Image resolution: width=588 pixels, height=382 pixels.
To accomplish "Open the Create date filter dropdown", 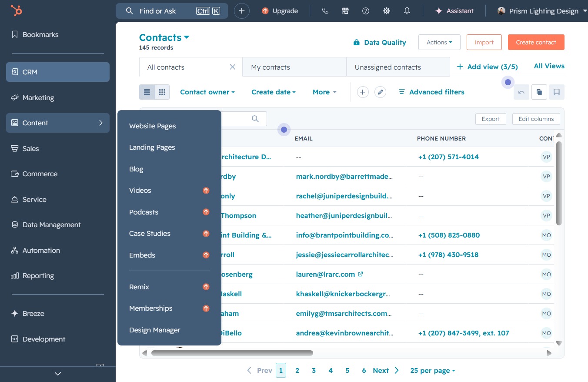I will pyautogui.click(x=274, y=92).
